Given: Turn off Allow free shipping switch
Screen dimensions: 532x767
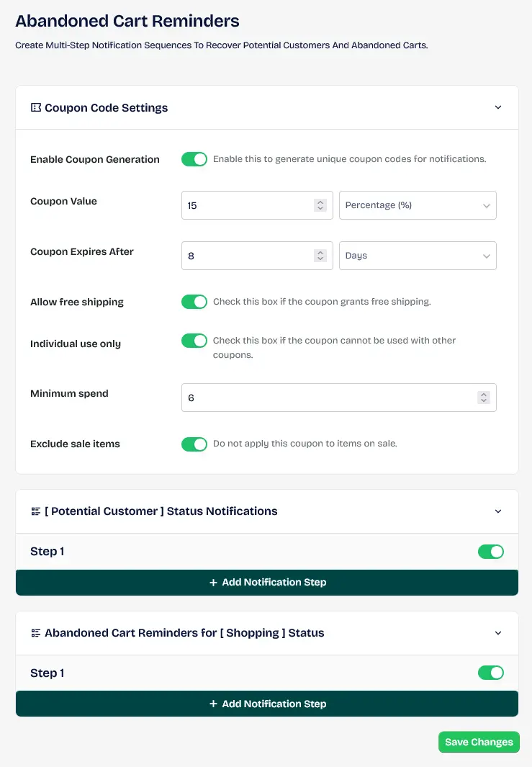Looking at the screenshot, I should coord(194,302).
